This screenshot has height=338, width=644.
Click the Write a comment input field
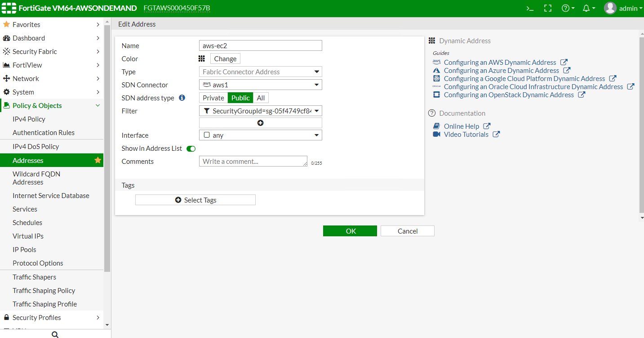253,161
